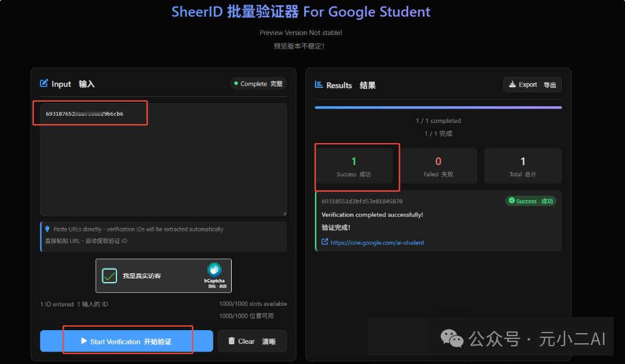Click the hCaptcha logo icon

pyautogui.click(x=214, y=270)
